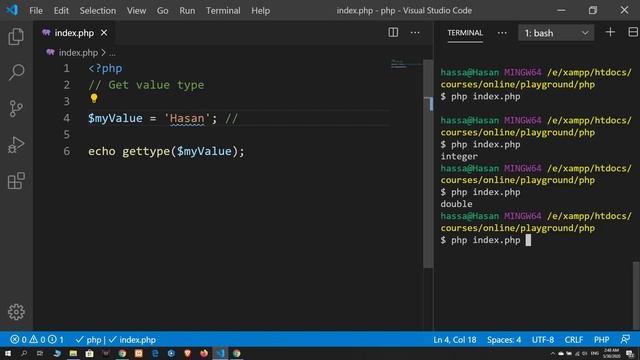Open the Search view in activity bar

pos(16,72)
